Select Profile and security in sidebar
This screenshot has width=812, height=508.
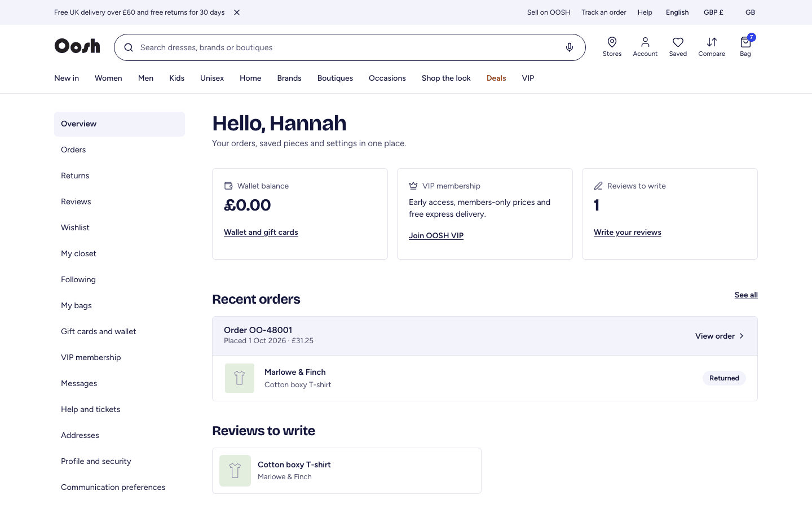tap(120, 462)
